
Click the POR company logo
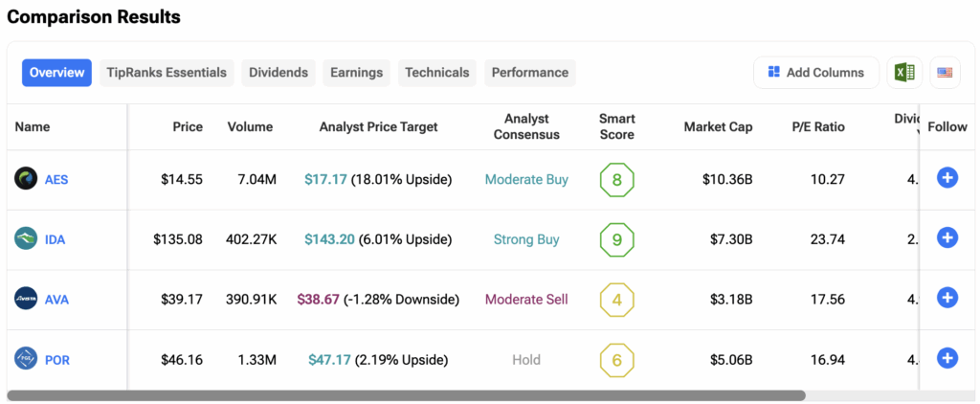pos(26,359)
